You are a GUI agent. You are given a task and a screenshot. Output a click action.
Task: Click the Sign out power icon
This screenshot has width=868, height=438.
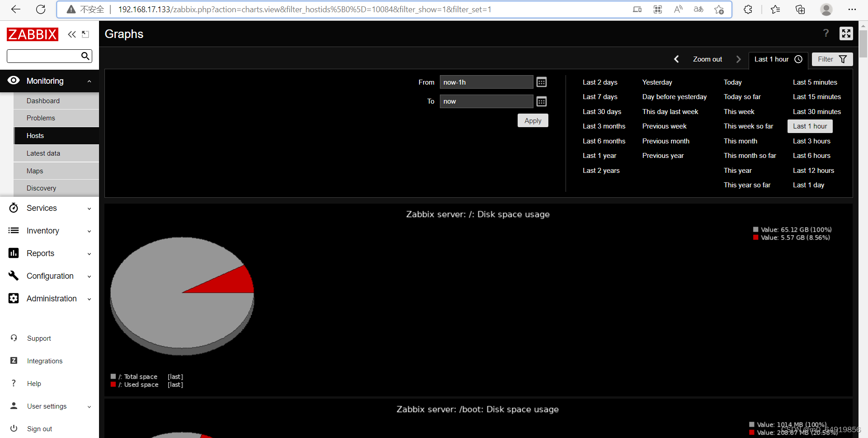(14, 428)
